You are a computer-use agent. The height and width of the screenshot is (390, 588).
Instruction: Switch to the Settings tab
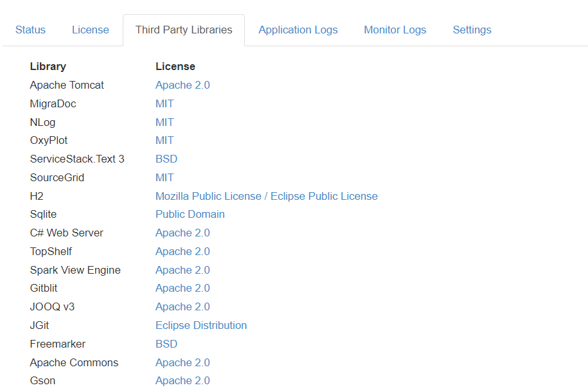pyautogui.click(x=472, y=30)
